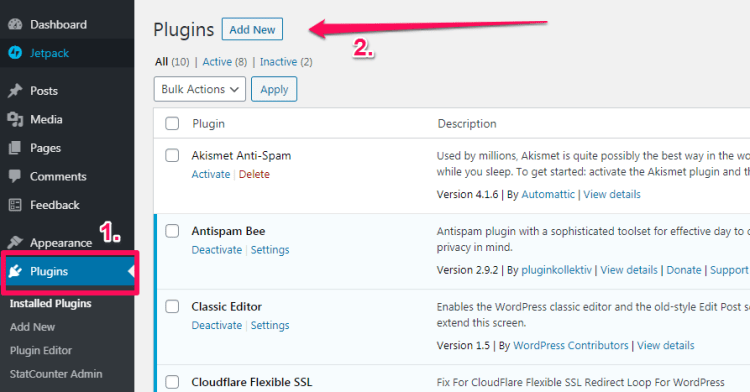The height and width of the screenshot is (392, 750).
Task: Deactivate the Classic Editor plugin
Action: click(x=217, y=325)
